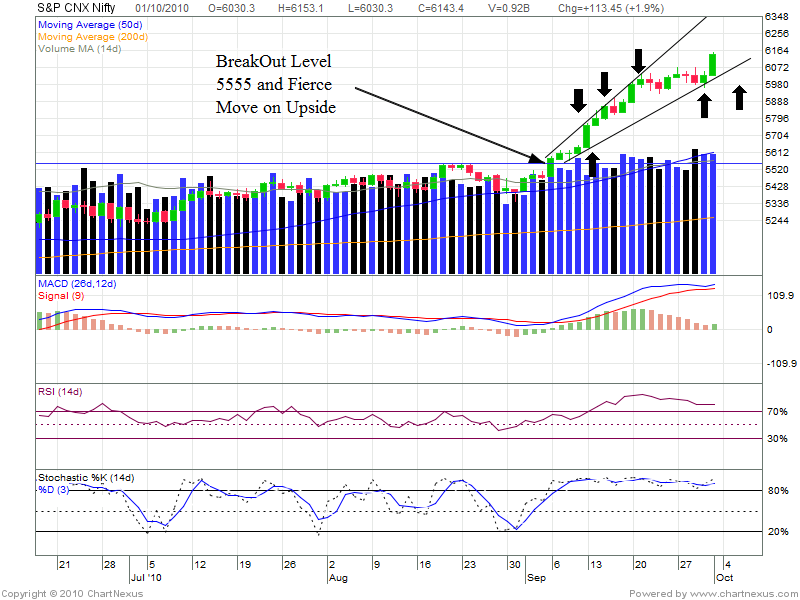The height and width of the screenshot is (600, 800).
Task: Select the Signal (9) label
Action: 61,297
